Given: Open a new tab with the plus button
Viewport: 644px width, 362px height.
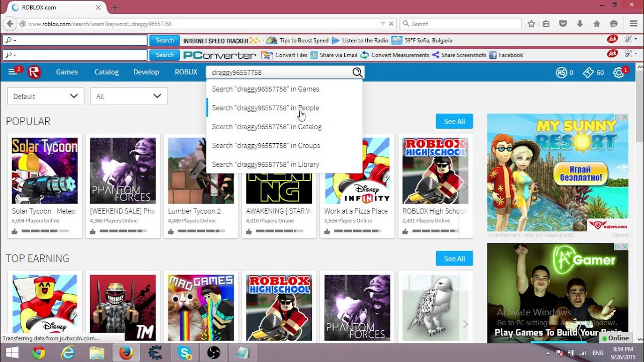Looking at the screenshot, I should [115, 8].
